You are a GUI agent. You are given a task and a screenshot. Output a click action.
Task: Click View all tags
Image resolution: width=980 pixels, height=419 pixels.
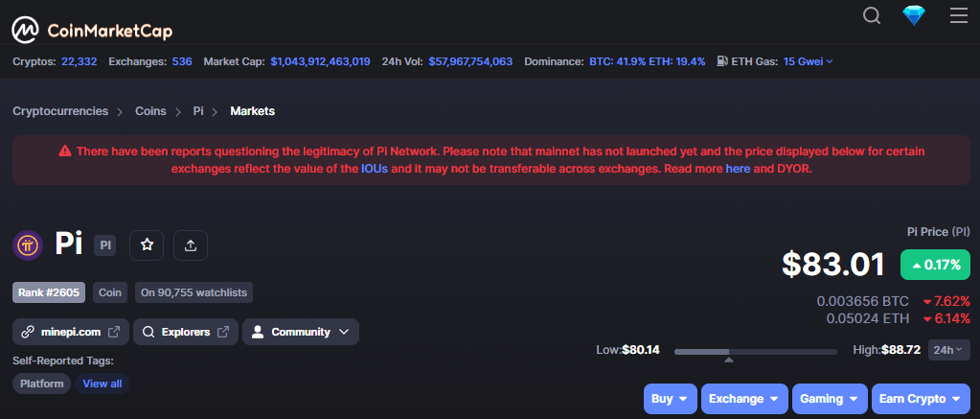(102, 384)
